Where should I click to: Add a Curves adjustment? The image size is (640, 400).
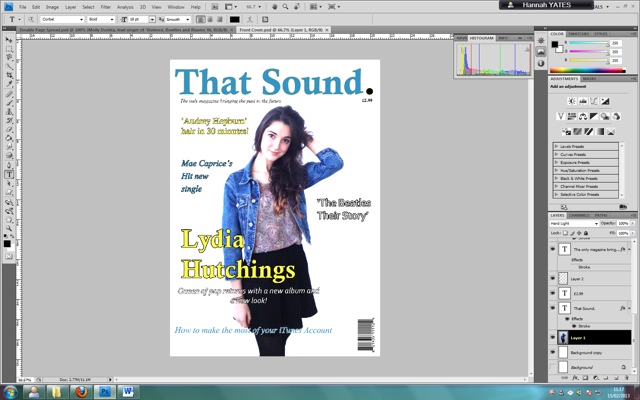tap(594, 101)
